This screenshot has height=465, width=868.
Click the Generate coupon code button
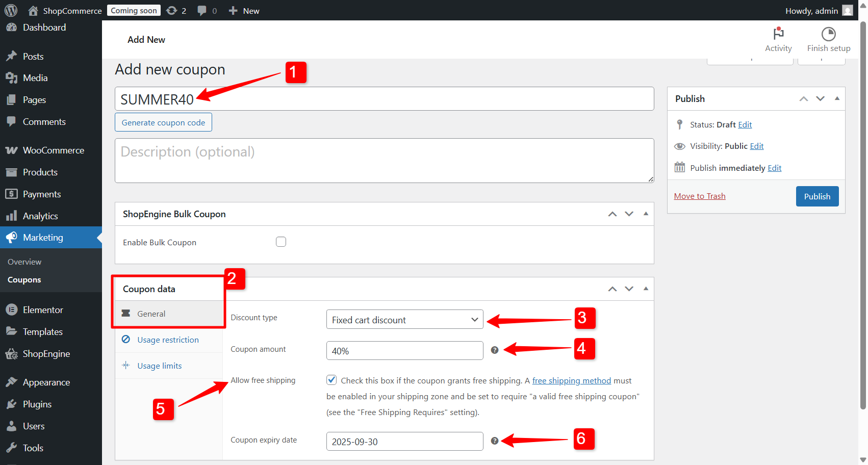point(163,122)
